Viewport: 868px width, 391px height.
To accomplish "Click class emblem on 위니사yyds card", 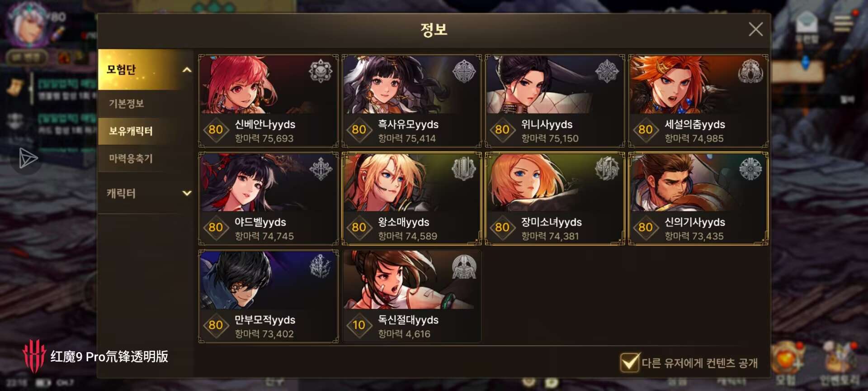I will click(607, 71).
